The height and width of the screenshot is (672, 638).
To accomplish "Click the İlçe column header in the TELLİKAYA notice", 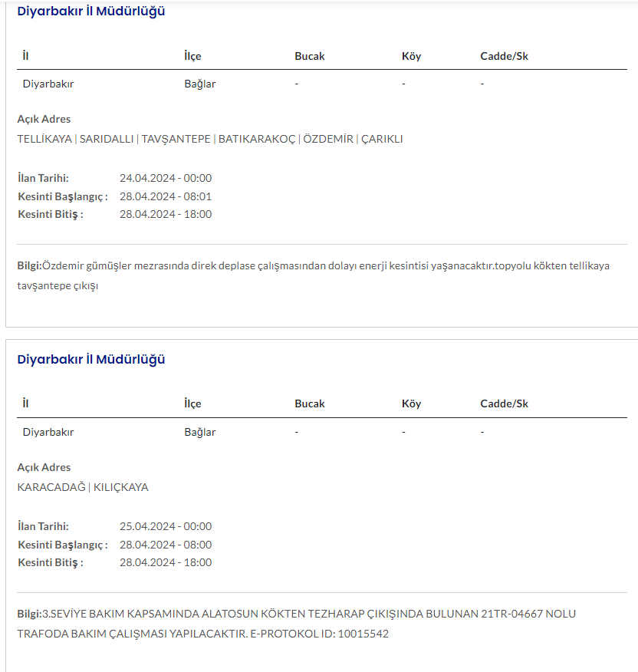I will click(x=192, y=56).
